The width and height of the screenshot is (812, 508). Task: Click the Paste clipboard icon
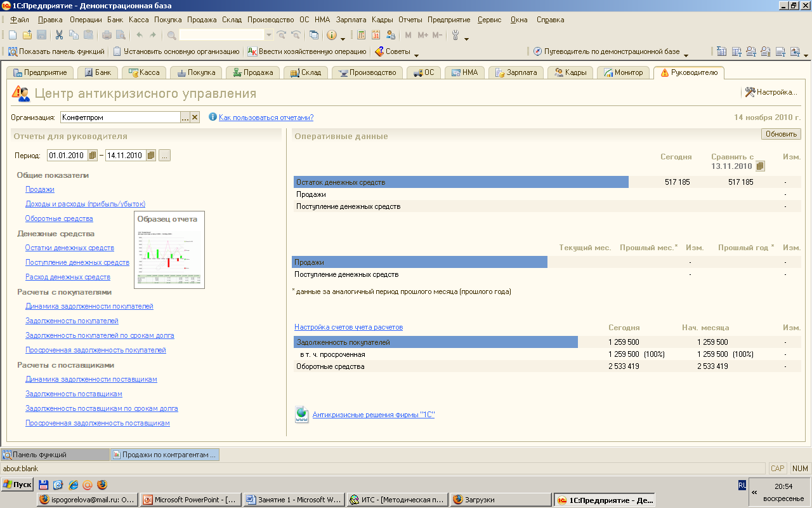tap(88, 35)
